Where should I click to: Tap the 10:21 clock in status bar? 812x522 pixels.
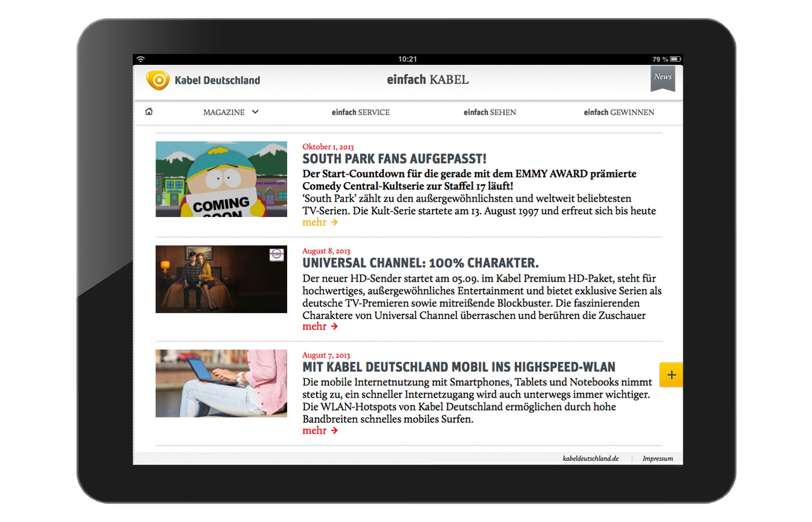tap(407, 59)
